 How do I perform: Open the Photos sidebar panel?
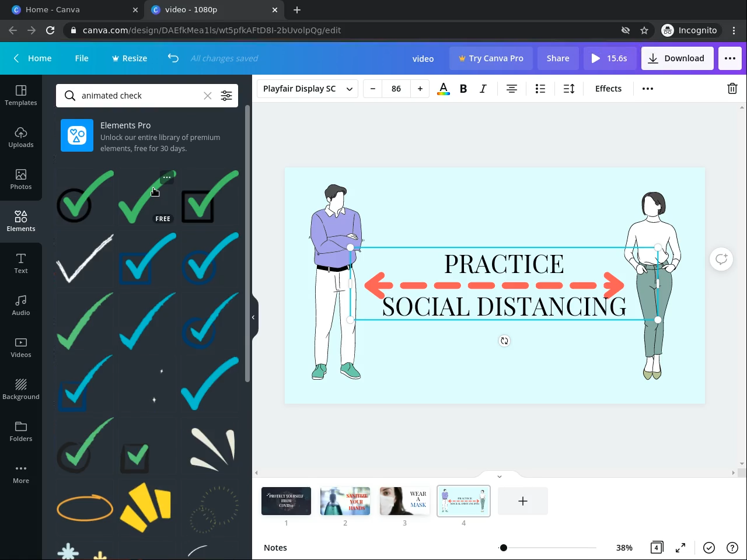pyautogui.click(x=21, y=179)
